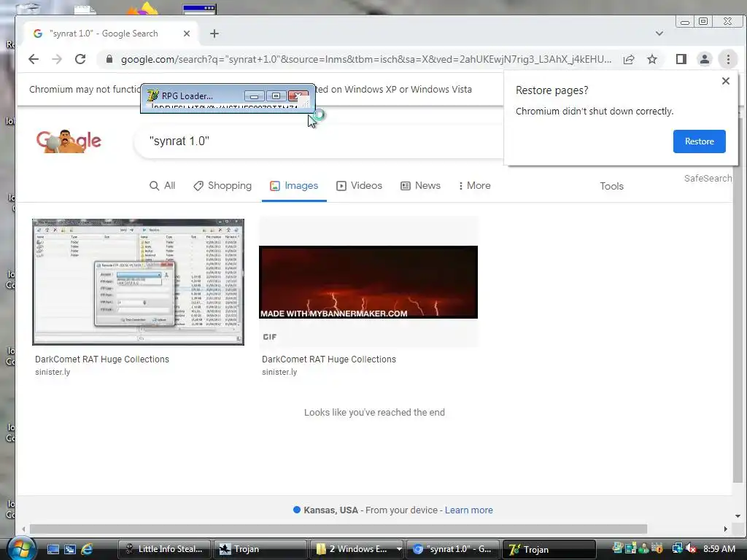The image size is (747, 560).
Task: Open the browser side panel
Action: pyautogui.click(x=681, y=59)
